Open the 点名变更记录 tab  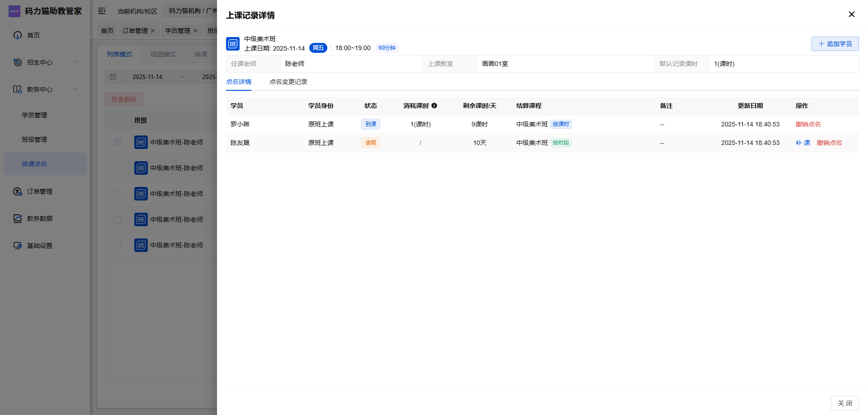pyautogui.click(x=288, y=82)
